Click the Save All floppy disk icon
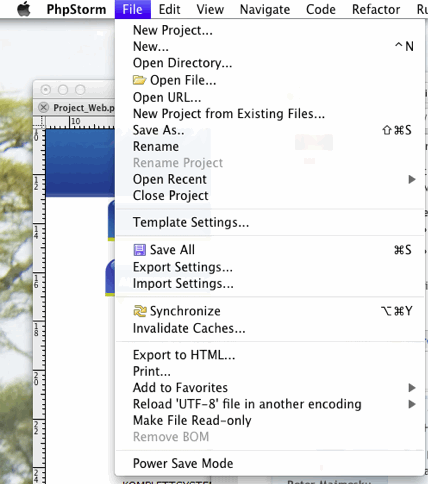 139,250
